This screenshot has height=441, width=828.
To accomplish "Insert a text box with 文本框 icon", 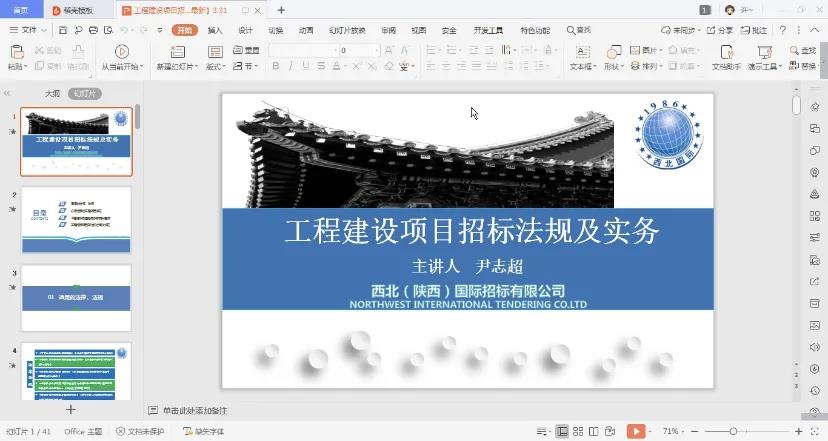I will click(x=582, y=51).
